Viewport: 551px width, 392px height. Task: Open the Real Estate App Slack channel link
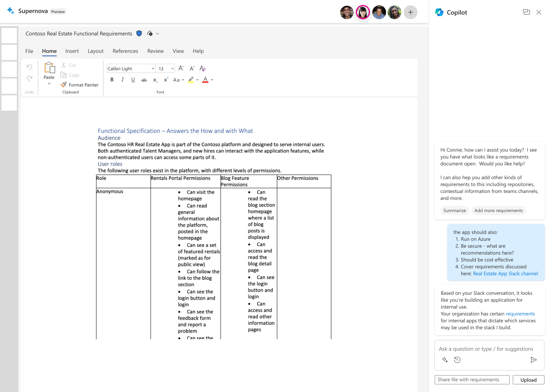coord(505,274)
